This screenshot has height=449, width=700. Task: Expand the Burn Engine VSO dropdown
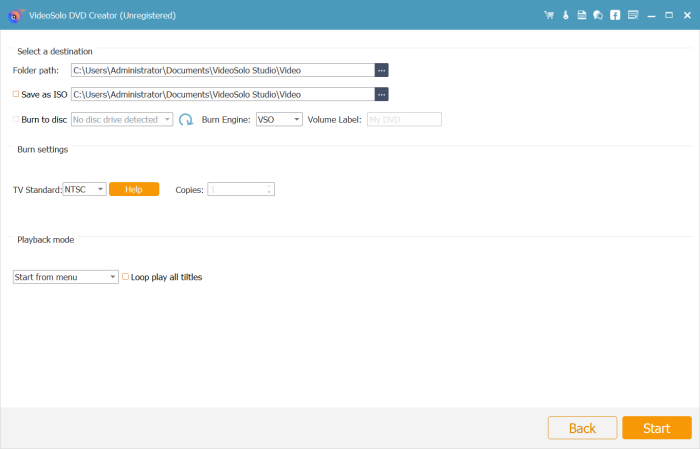tap(279, 120)
